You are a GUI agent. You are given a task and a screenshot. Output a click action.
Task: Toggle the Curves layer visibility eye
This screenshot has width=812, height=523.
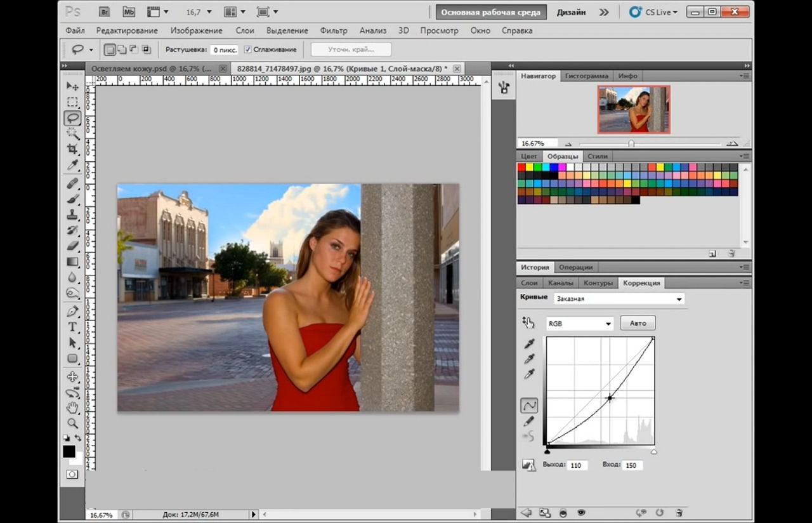581,512
